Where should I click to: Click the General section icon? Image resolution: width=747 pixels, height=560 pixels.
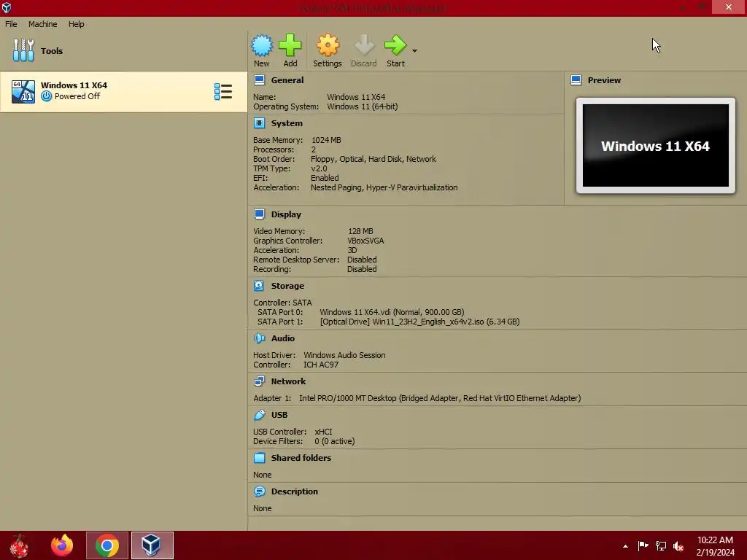259,80
